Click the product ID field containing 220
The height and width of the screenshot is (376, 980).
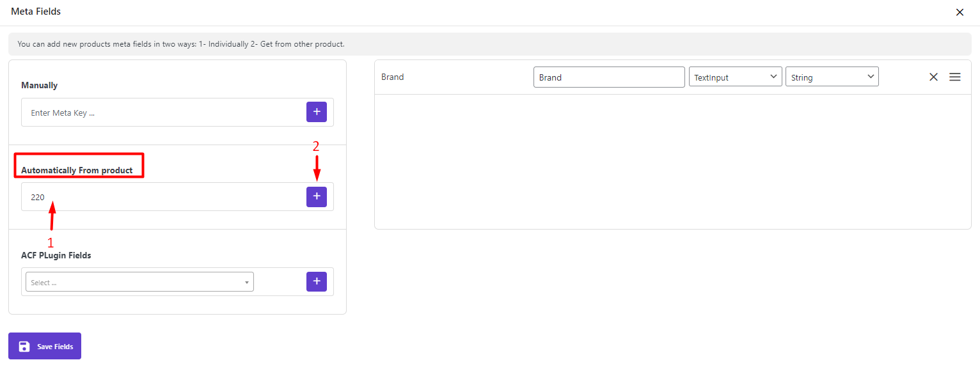pos(163,197)
